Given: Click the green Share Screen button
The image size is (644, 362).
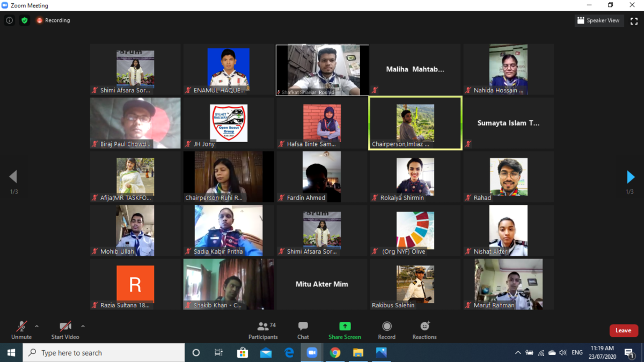Looking at the screenshot, I should pos(345,330).
